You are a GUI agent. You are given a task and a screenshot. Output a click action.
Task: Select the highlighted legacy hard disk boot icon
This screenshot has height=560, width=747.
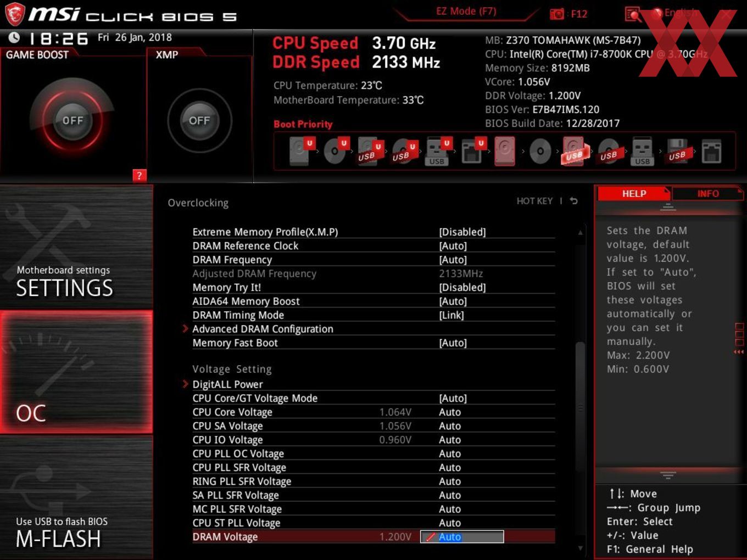[x=505, y=151]
